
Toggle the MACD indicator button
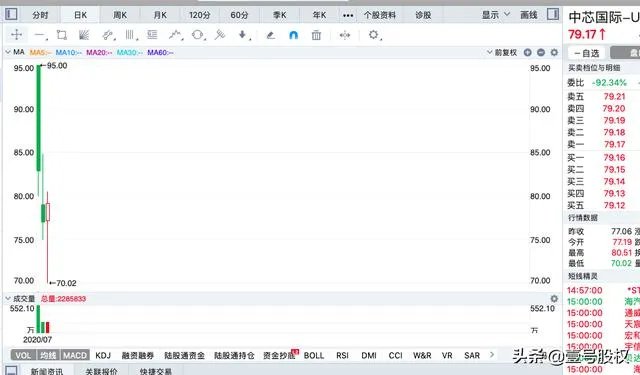click(x=75, y=355)
